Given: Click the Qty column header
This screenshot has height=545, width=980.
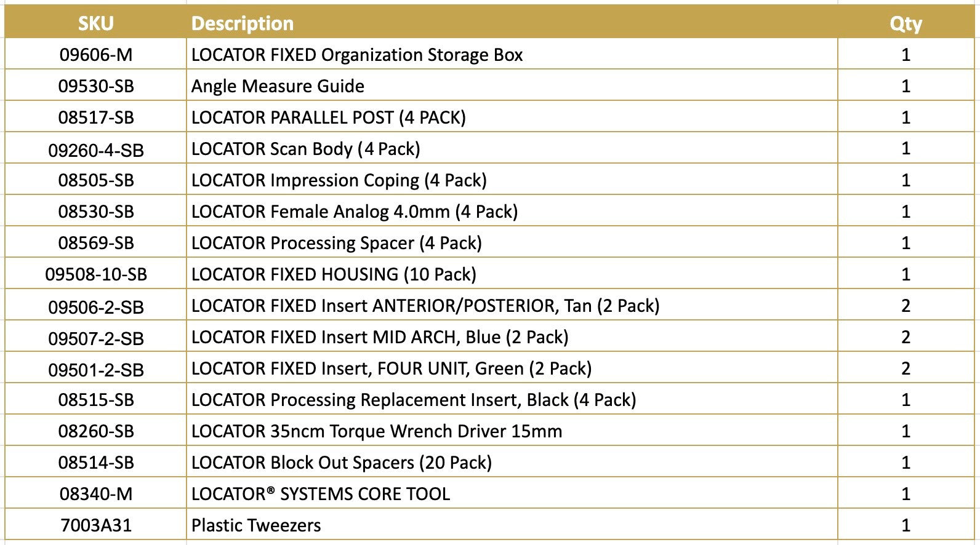Looking at the screenshot, I should click(905, 23).
